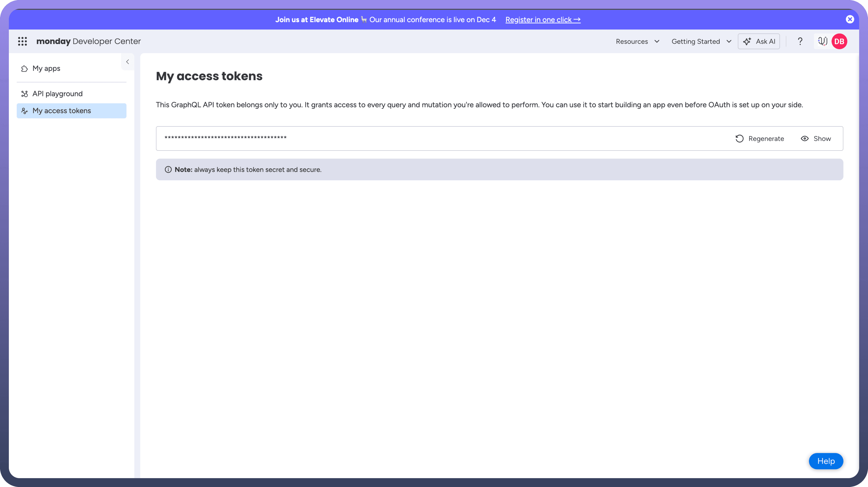This screenshot has width=868, height=487.
Task: Click the account product switcher icon
Action: 822,41
